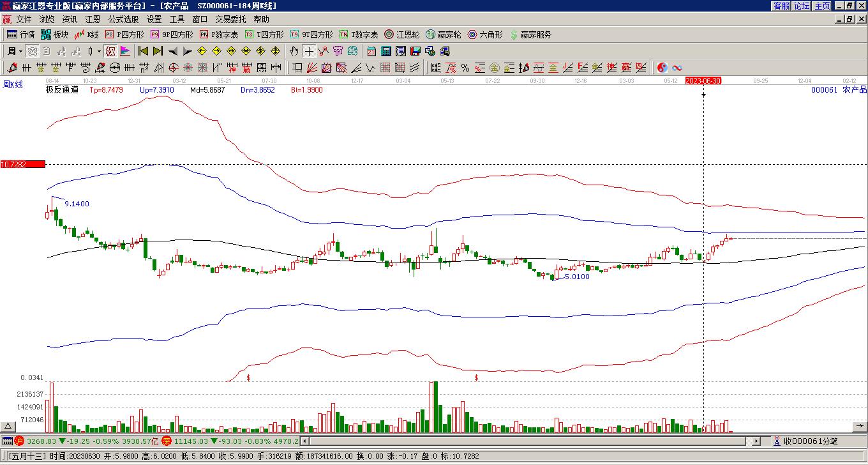Expand the candlestick chart type dropdown arrow
Image resolution: width=868 pixels, height=465 pixels.
(x=98, y=51)
